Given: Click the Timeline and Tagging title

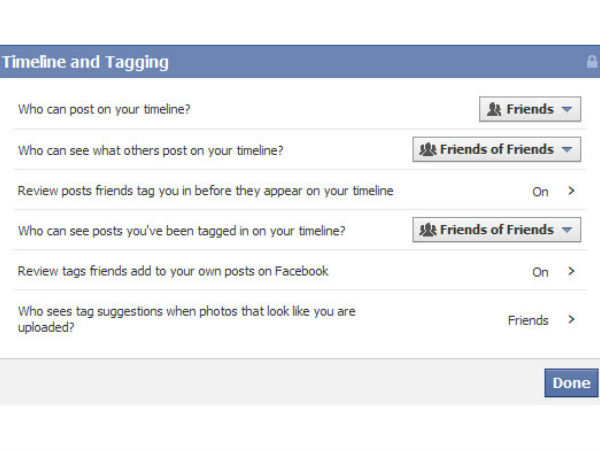Looking at the screenshot, I should [85, 62].
